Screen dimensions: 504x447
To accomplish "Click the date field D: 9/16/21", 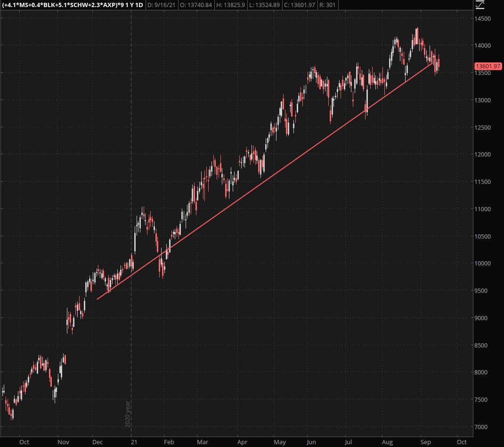I will pyautogui.click(x=161, y=5).
